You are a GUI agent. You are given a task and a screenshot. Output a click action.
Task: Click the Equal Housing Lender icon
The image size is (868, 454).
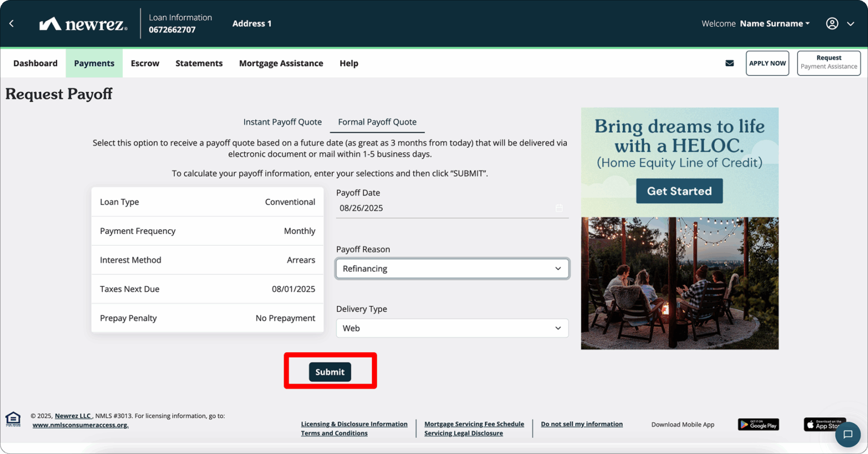[12, 419]
